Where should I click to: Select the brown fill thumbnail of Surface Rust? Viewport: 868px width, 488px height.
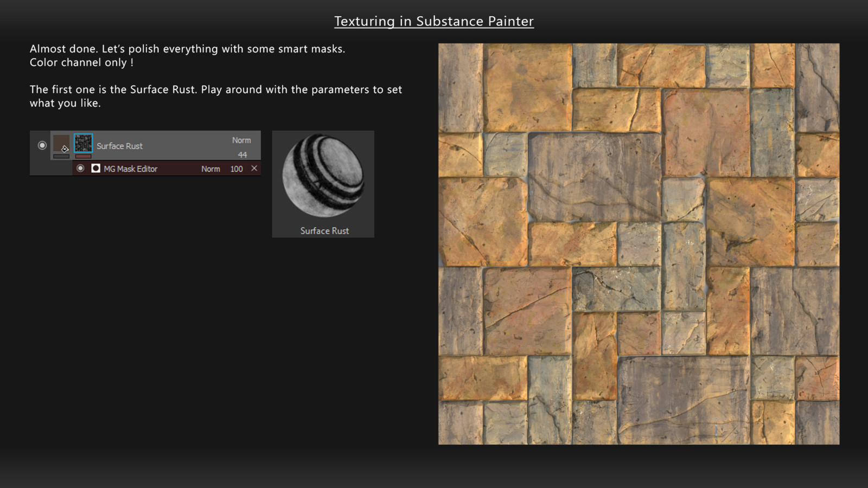pos(61,144)
